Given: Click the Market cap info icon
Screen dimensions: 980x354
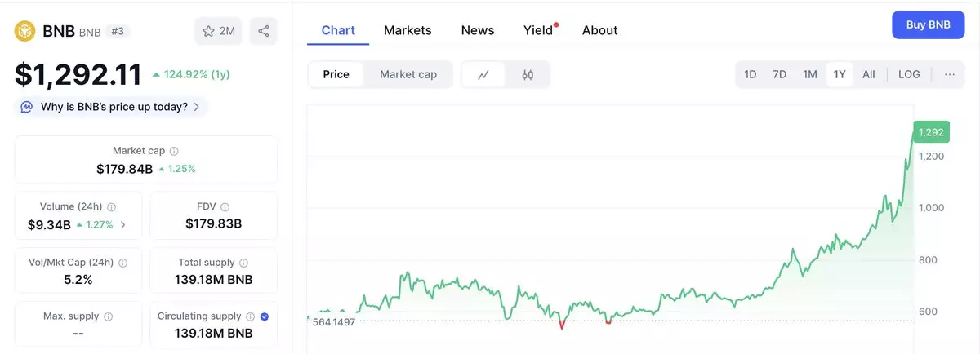Looking at the screenshot, I should (x=174, y=151).
